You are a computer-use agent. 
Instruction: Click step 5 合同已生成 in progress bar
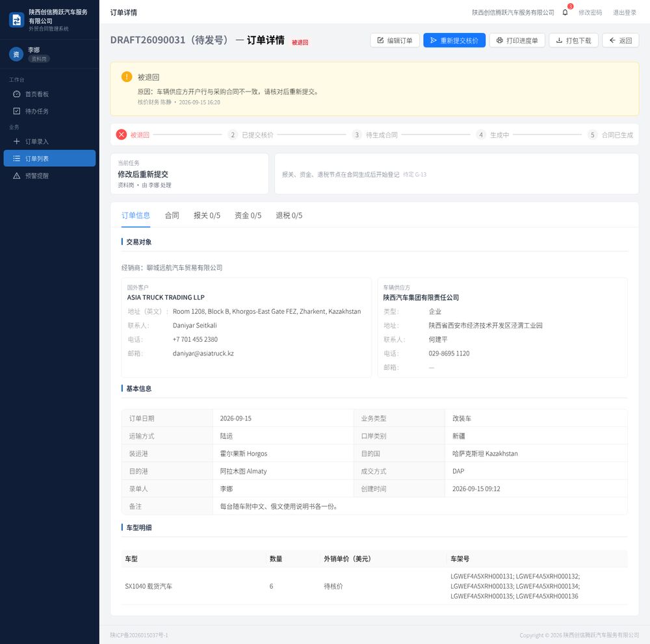pyautogui.click(x=610, y=135)
